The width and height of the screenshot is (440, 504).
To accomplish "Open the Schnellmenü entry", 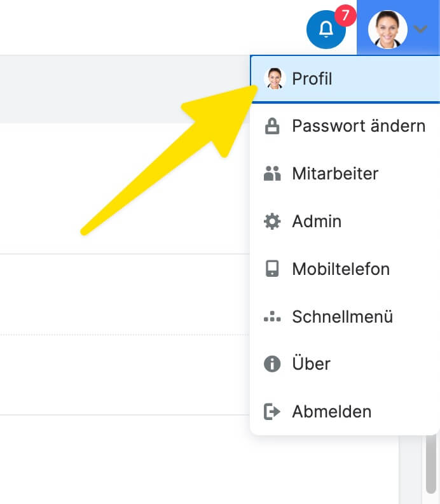I will pos(342,316).
